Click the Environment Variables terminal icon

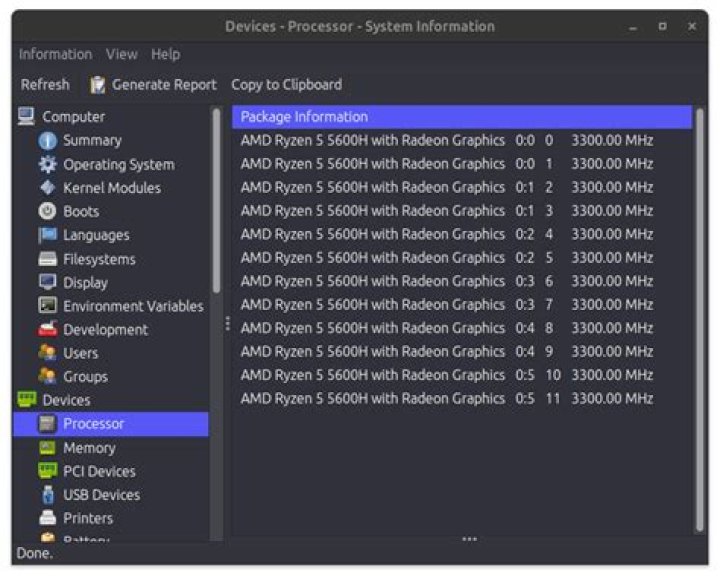[x=48, y=305]
